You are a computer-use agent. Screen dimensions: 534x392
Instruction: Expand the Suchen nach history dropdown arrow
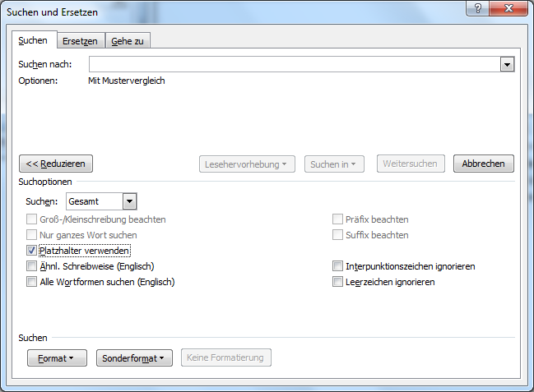[x=507, y=64]
